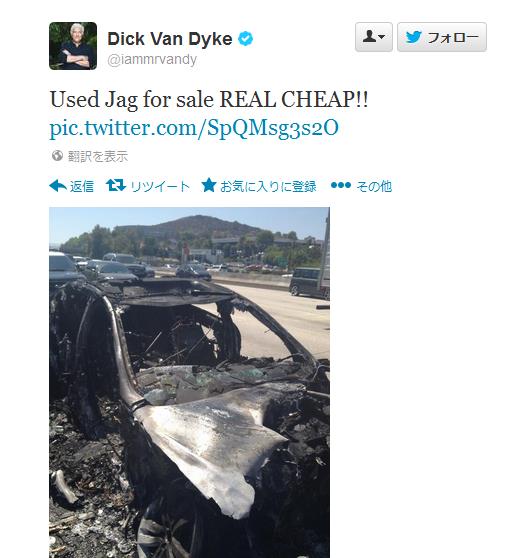Click the blue verified badge
Viewport: 512px width, 558px height.
click(245, 38)
